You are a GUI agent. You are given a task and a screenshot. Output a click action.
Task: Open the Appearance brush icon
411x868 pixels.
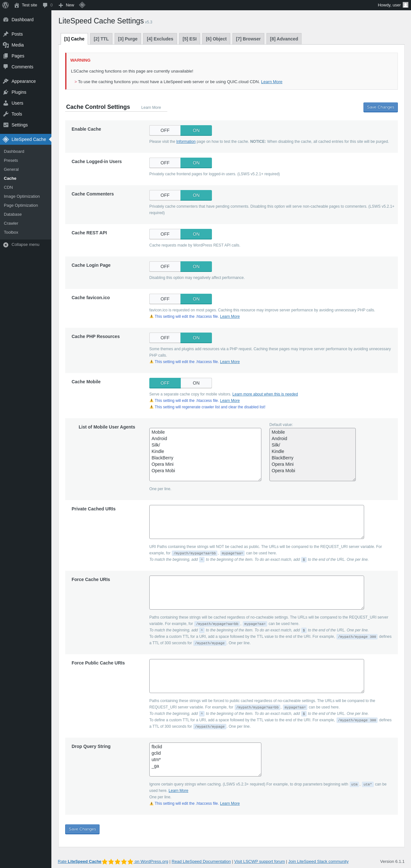(6, 81)
